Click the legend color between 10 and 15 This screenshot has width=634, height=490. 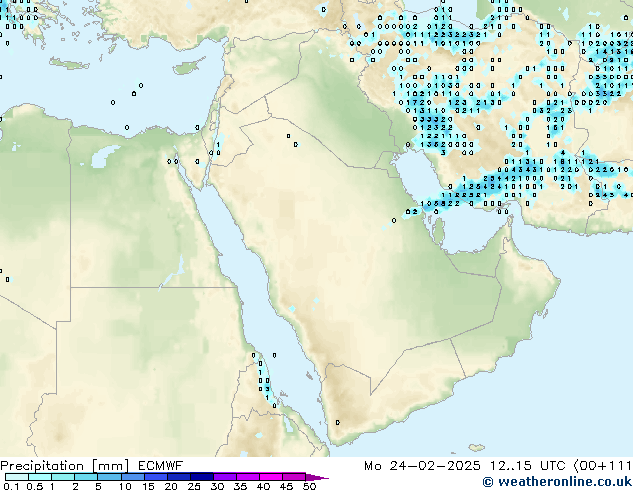tap(134, 477)
